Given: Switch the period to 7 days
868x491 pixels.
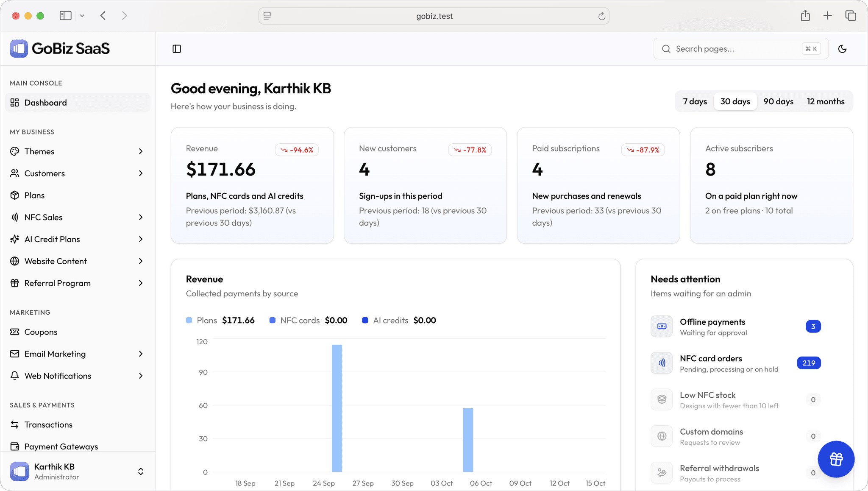Looking at the screenshot, I should [695, 102].
